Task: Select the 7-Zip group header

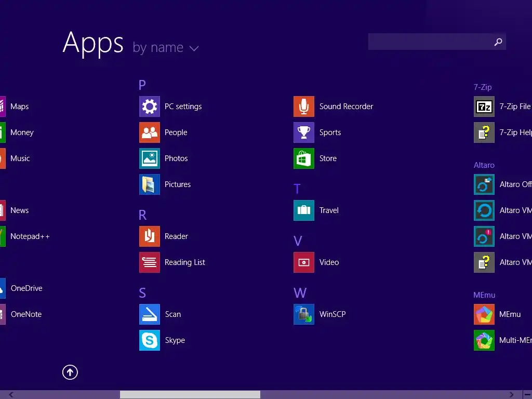Action: tap(483, 87)
